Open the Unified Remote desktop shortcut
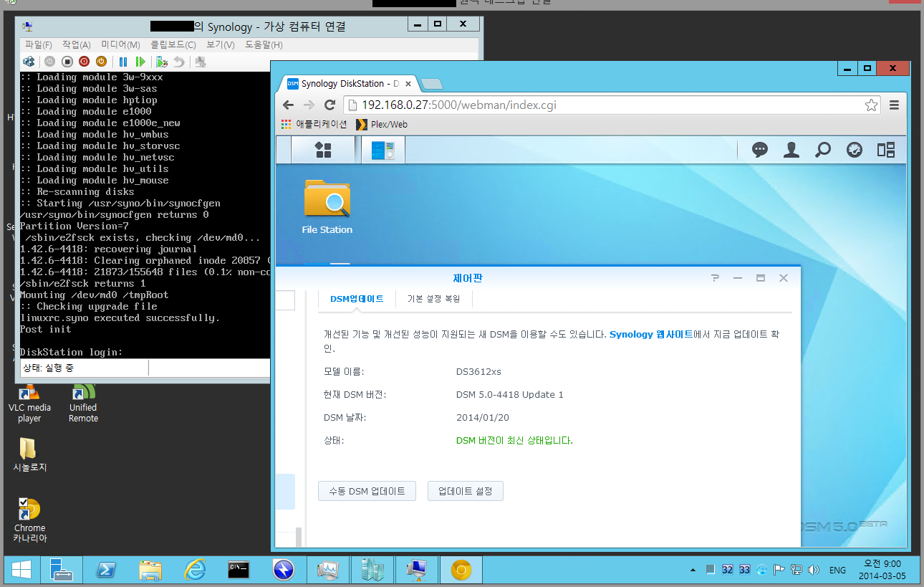 pyautogui.click(x=84, y=404)
